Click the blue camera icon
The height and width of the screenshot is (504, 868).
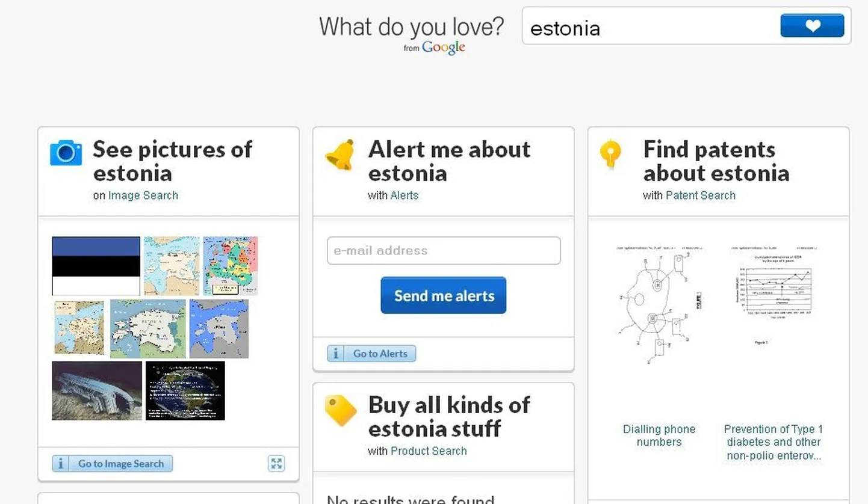point(66,153)
